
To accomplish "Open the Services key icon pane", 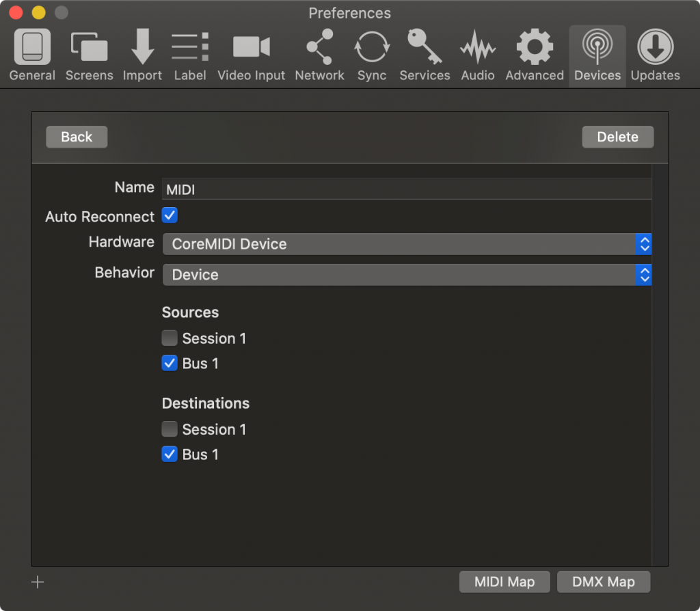I will pos(425,55).
